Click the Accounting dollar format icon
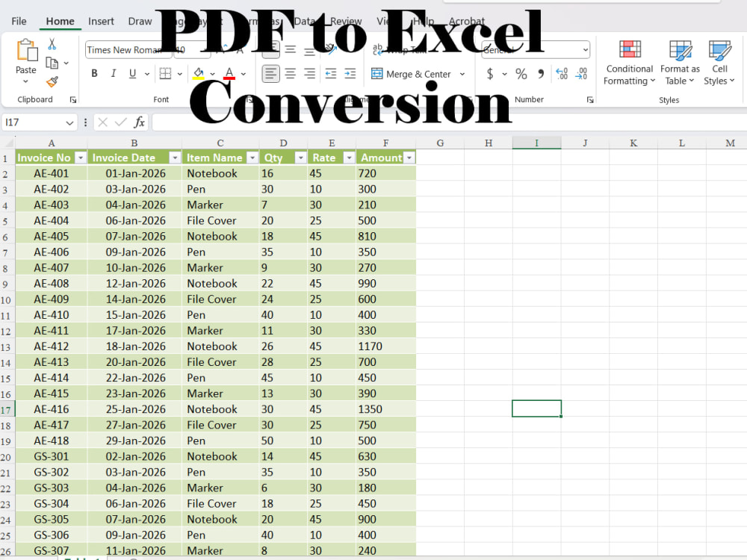This screenshot has height=560, width=747. tap(490, 74)
